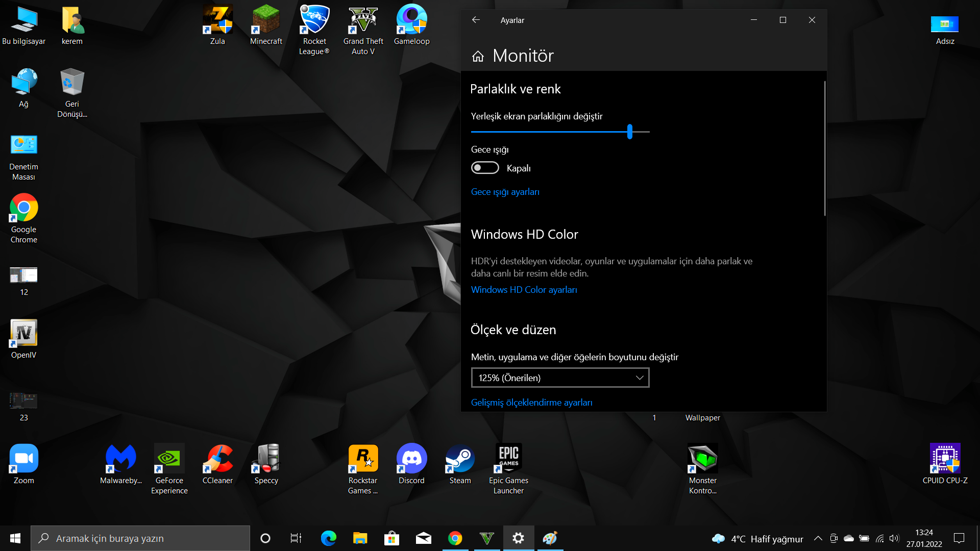Open the Gece ışığı ayarları link
The image size is (980, 551).
pyautogui.click(x=505, y=192)
